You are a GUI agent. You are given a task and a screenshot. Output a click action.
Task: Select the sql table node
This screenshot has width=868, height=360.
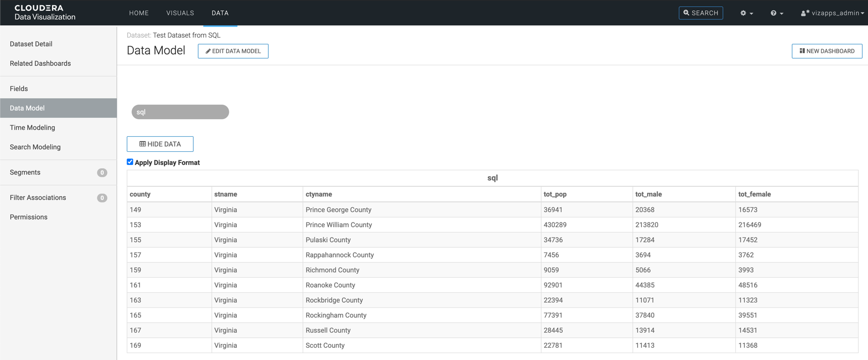180,112
